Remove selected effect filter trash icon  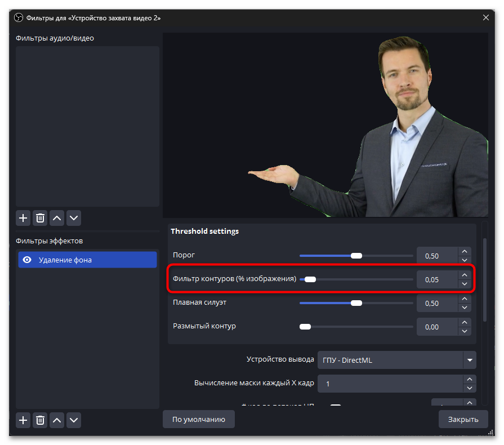tap(40, 420)
